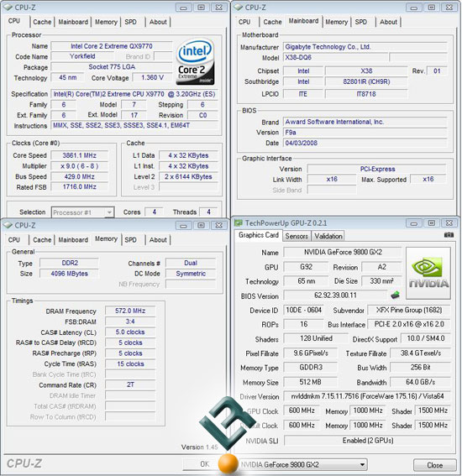462x476 pixels.
Task: Minimize the CPU-Z Memory window
Action: 183,226
